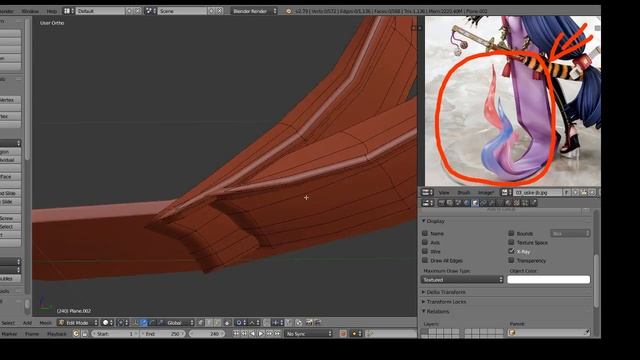Image resolution: width=640 pixels, height=360 pixels.
Task: Switch to the Modifiers wrench tab icon
Action: click(x=491, y=203)
